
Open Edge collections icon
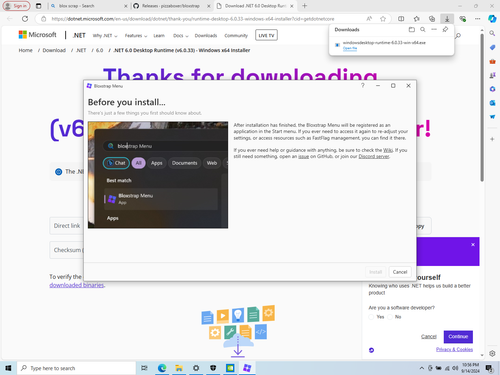click(432, 19)
